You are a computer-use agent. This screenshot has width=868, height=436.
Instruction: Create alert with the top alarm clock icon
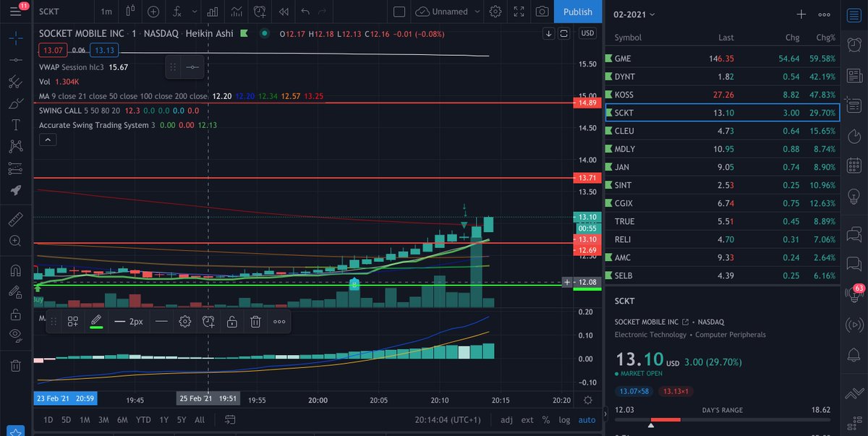tap(260, 12)
